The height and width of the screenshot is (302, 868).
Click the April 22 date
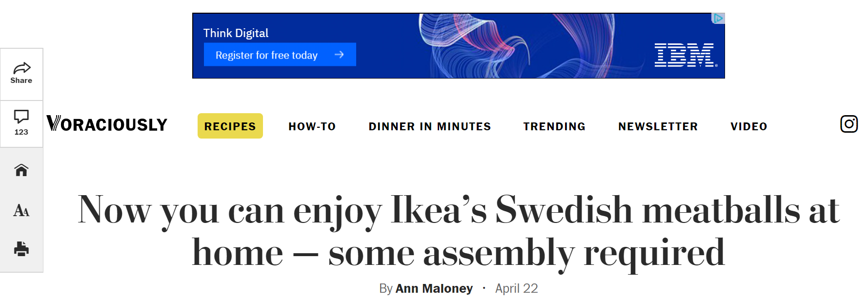click(516, 288)
